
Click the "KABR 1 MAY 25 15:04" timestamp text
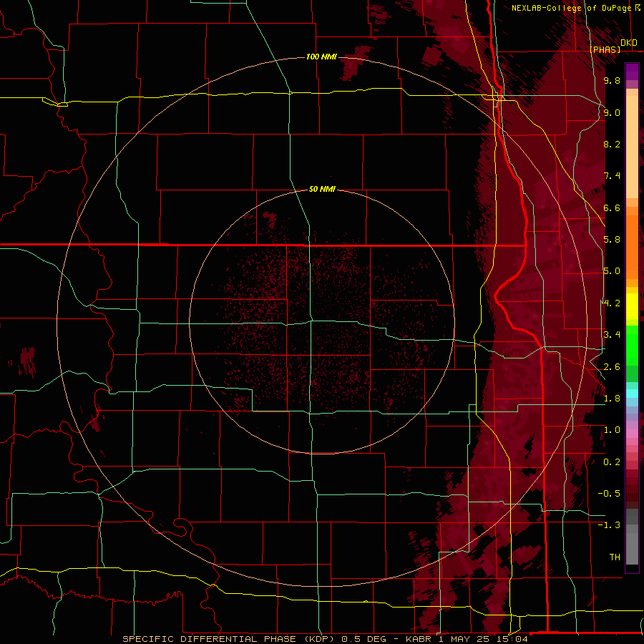pyautogui.click(x=467, y=639)
